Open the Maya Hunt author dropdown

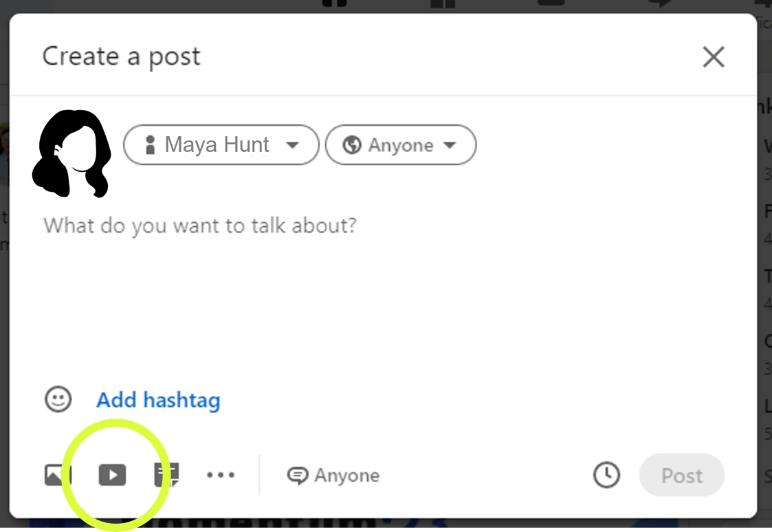tap(221, 145)
